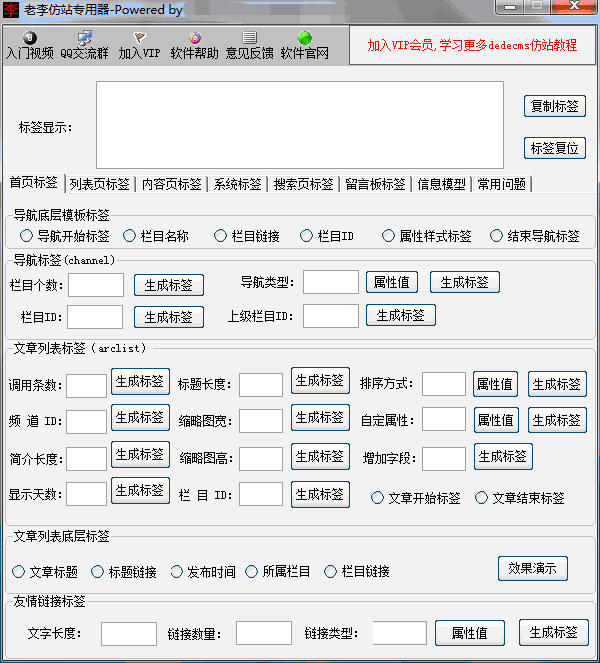Open the 搜索页标签 tab
The height and width of the screenshot is (663, 600).
304,184
